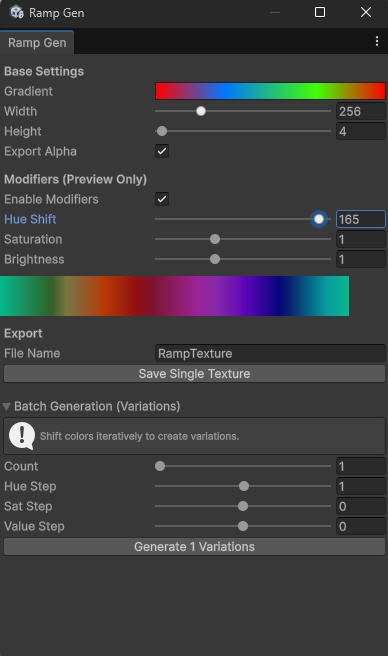Viewport: 388px width, 656px height.
Task: Focus the Value Step value field
Action: click(x=360, y=526)
